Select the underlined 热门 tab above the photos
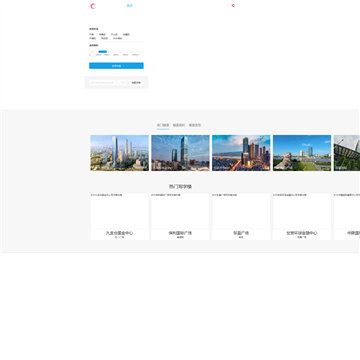 tap(163, 125)
